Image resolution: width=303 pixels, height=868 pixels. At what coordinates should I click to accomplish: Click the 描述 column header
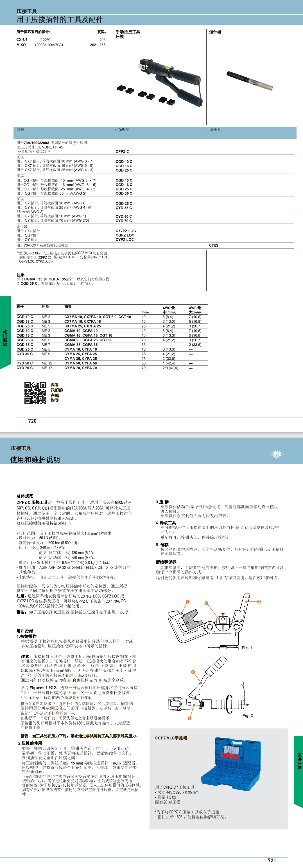(21, 129)
